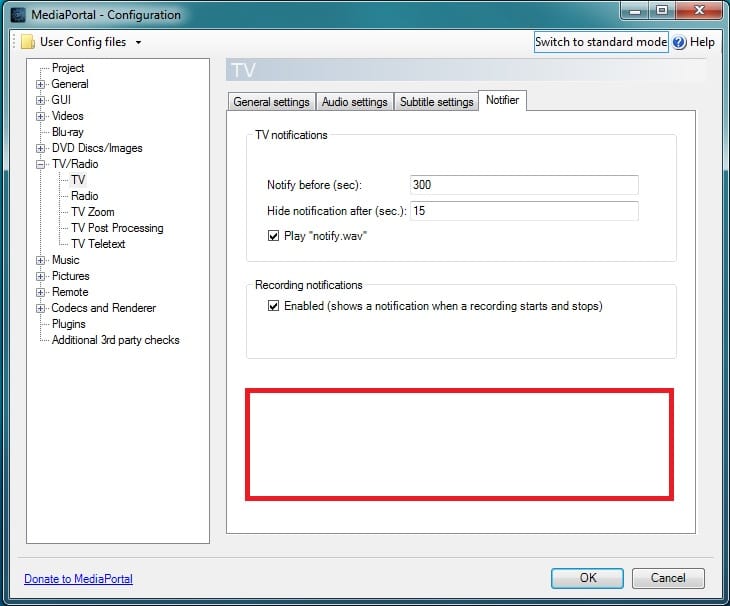
Task: Click the Notify before (sec) field
Action: coord(523,185)
